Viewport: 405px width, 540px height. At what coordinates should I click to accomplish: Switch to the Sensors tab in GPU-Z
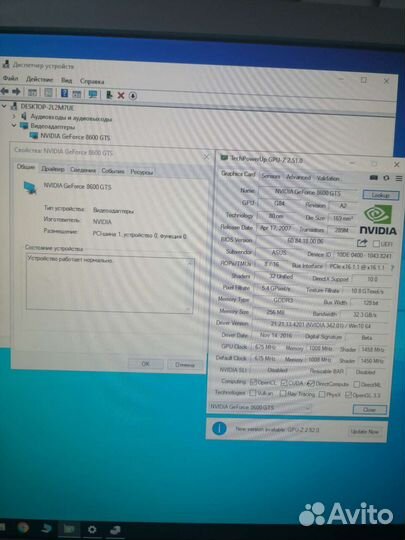coord(270,176)
